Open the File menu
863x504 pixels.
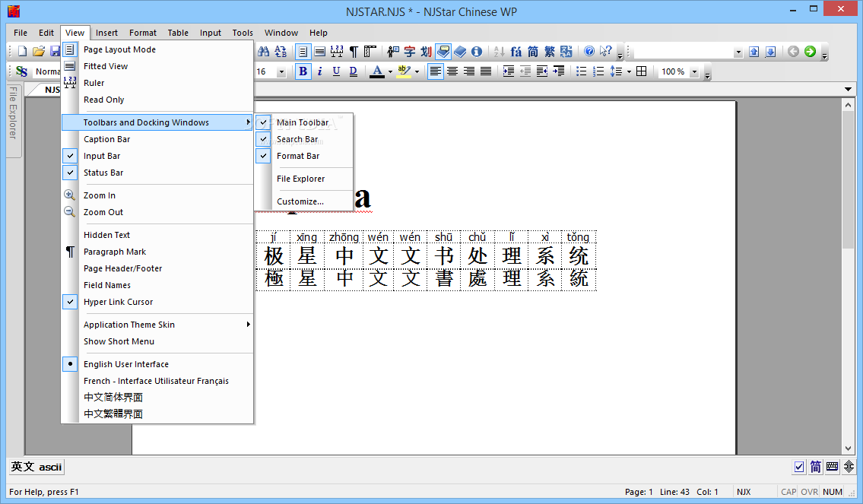tap(21, 33)
